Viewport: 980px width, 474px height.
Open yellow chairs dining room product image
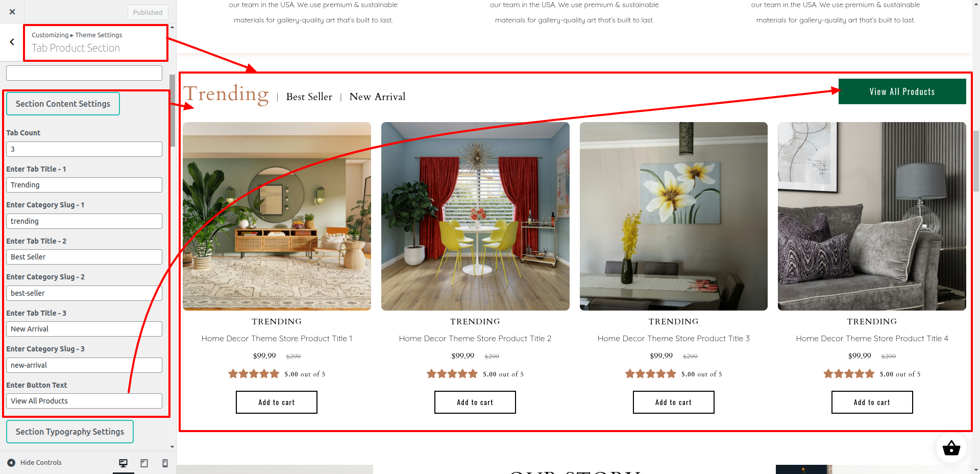pyautogui.click(x=475, y=216)
